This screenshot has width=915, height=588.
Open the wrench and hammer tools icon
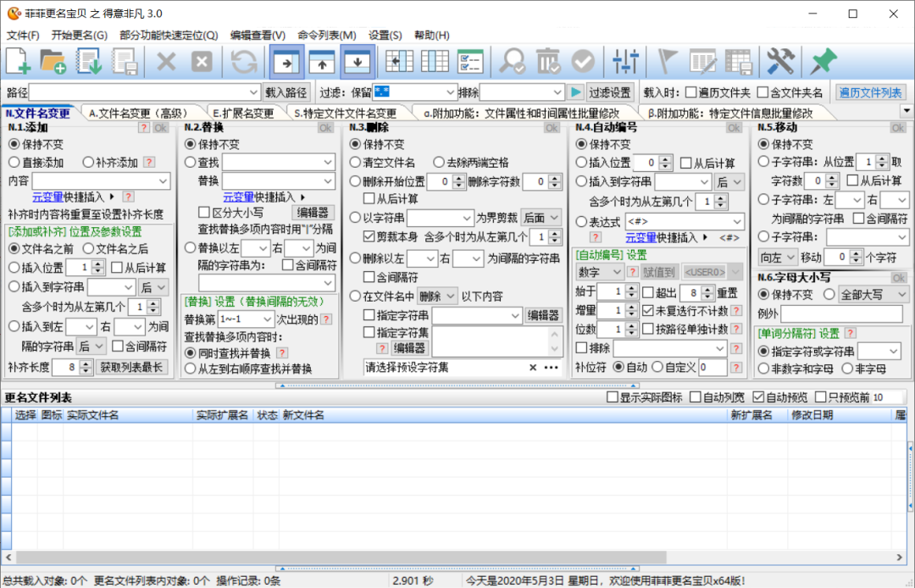pos(781,61)
